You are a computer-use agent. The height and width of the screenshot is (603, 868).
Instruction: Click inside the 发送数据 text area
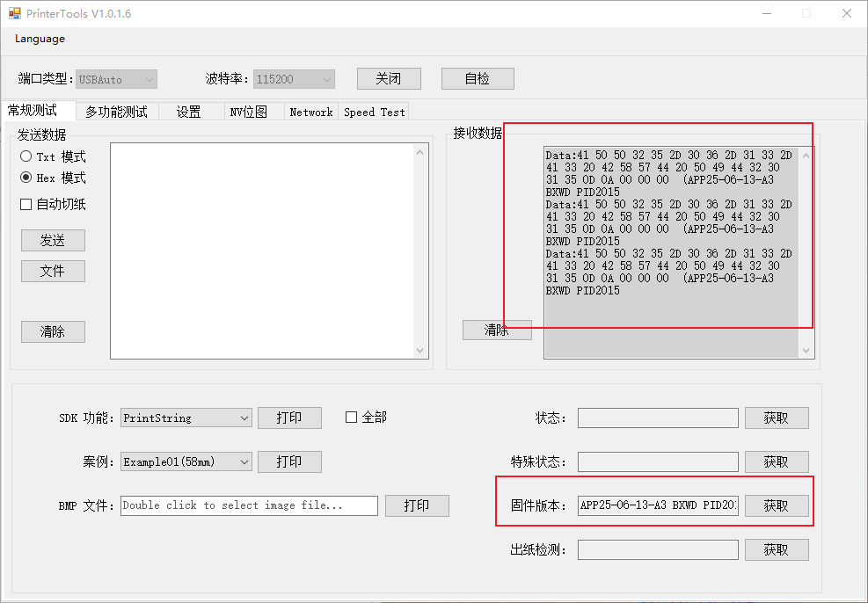point(261,251)
